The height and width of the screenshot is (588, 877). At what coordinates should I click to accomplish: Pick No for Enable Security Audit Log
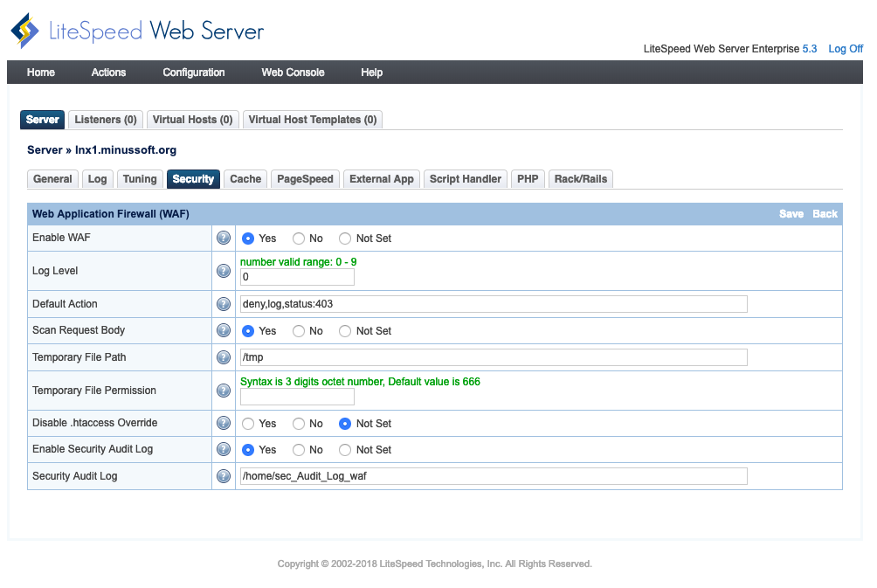(x=299, y=450)
